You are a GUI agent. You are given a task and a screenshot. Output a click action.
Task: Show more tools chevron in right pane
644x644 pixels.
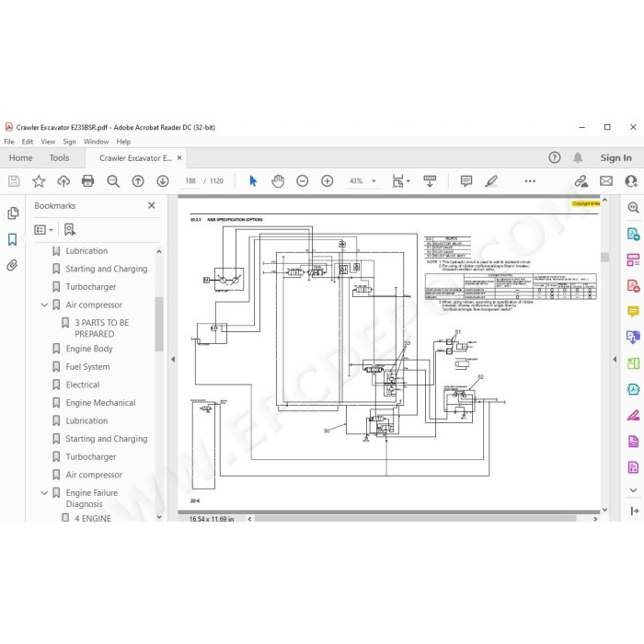pos(633,490)
